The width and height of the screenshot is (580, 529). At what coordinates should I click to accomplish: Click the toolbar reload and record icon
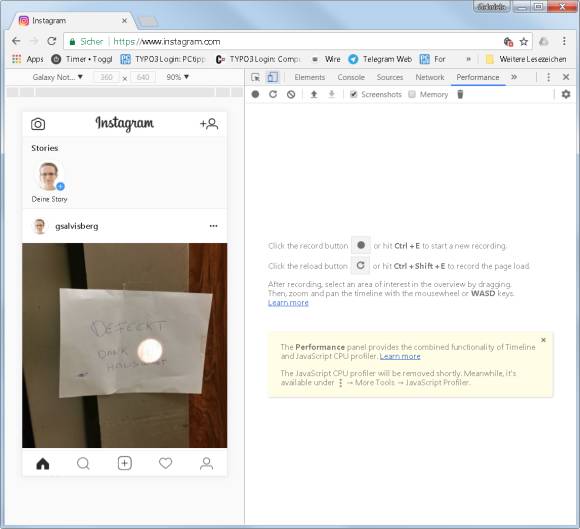(x=273, y=94)
